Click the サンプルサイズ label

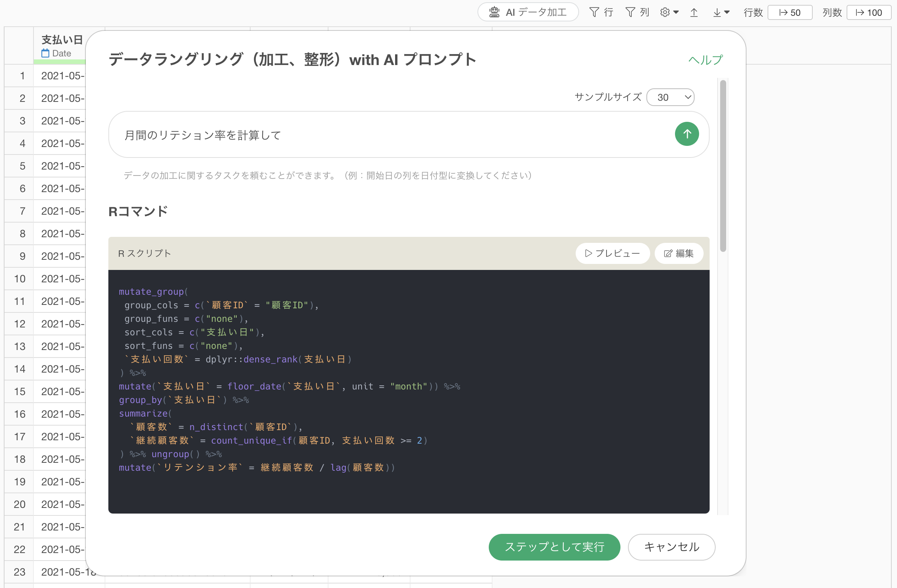608,97
